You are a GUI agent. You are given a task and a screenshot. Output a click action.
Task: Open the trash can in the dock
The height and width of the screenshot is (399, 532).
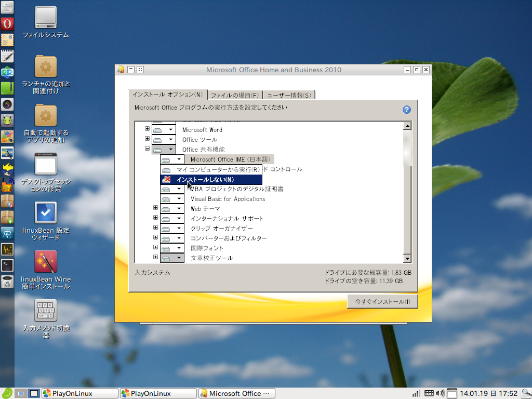click(x=7, y=282)
